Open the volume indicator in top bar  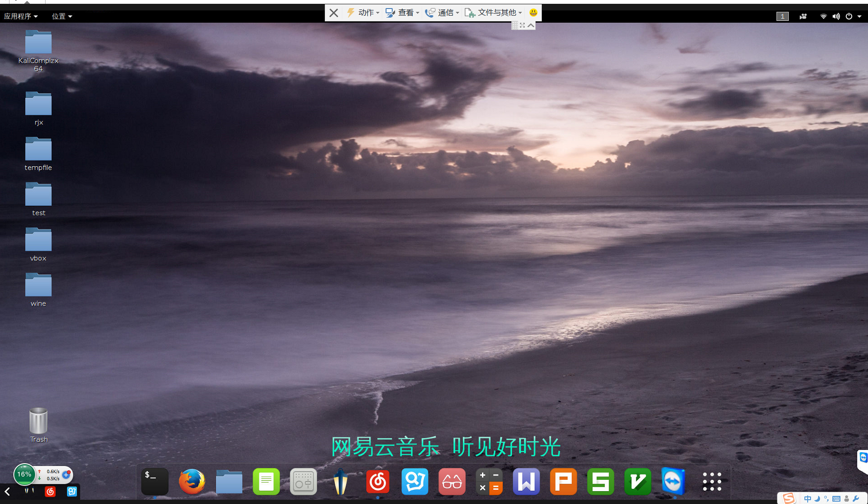836,16
